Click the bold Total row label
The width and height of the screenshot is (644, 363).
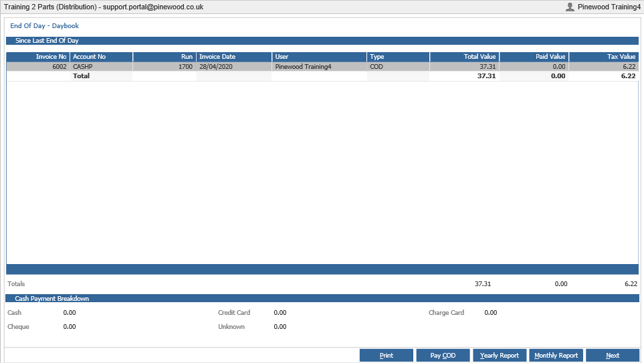coord(82,76)
